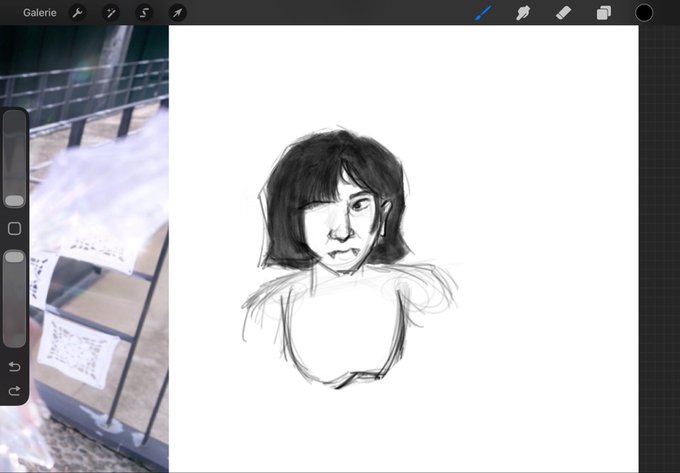
Task: Tap the square modify button in sidebar
Action: point(14,228)
